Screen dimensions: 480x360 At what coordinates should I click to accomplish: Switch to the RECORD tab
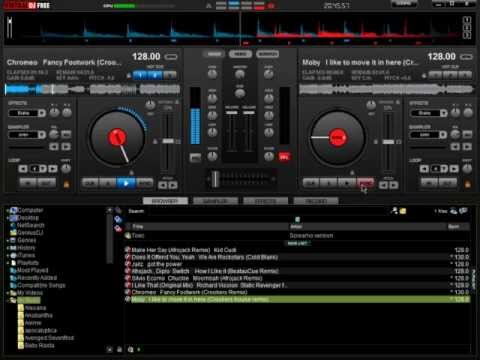pyautogui.click(x=316, y=201)
